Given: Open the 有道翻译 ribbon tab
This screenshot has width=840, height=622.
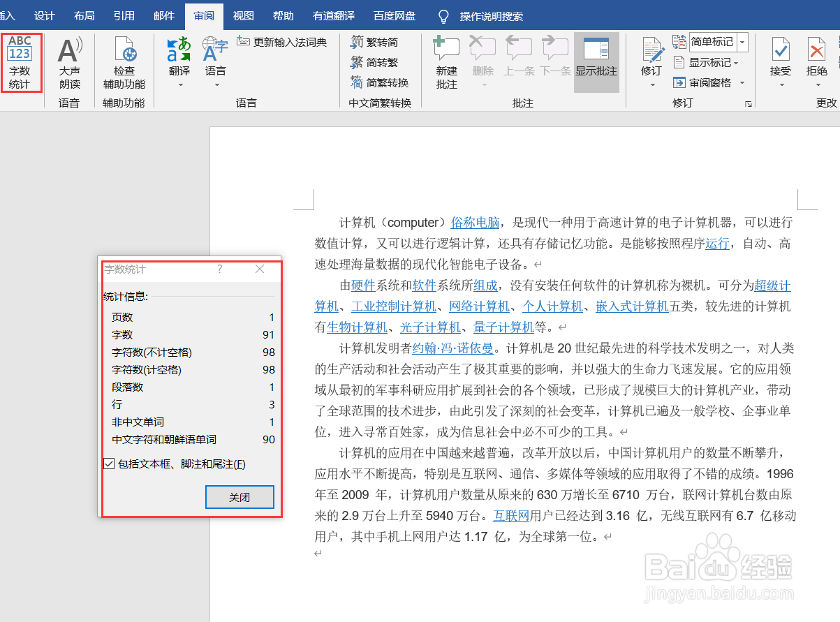Looking at the screenshot, I should pos(334,15).
